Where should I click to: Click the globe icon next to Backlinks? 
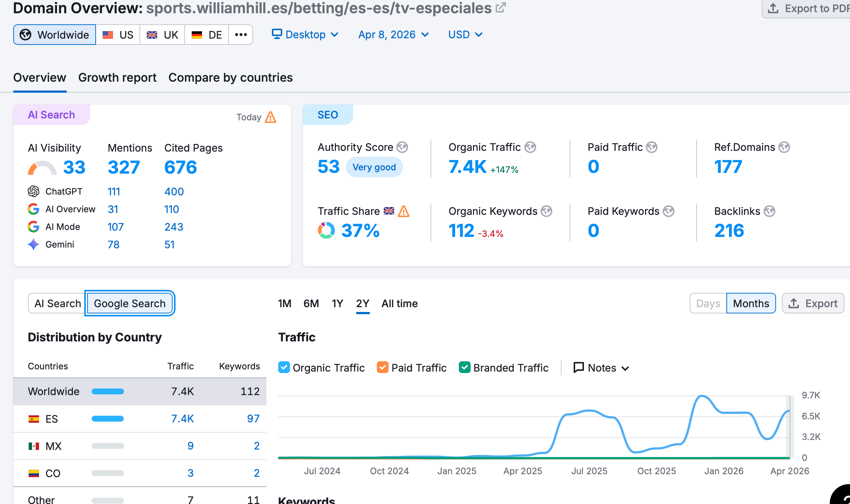coord(769,211)
